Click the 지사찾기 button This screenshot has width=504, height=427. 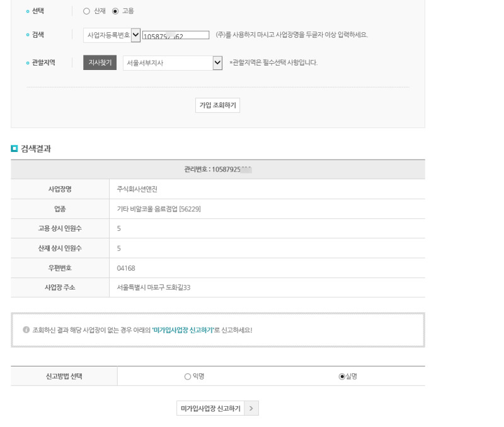(x=100, y=62)
